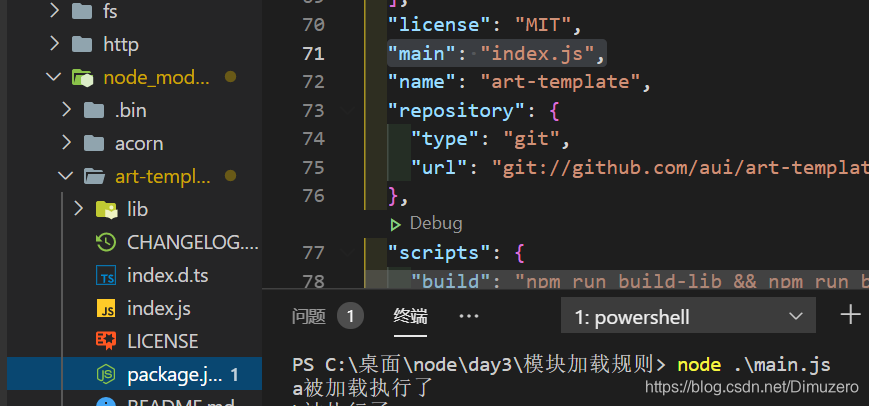Switch to the 问题 panel tab
This screenshot has height=406, width=869.
(308, 316)
